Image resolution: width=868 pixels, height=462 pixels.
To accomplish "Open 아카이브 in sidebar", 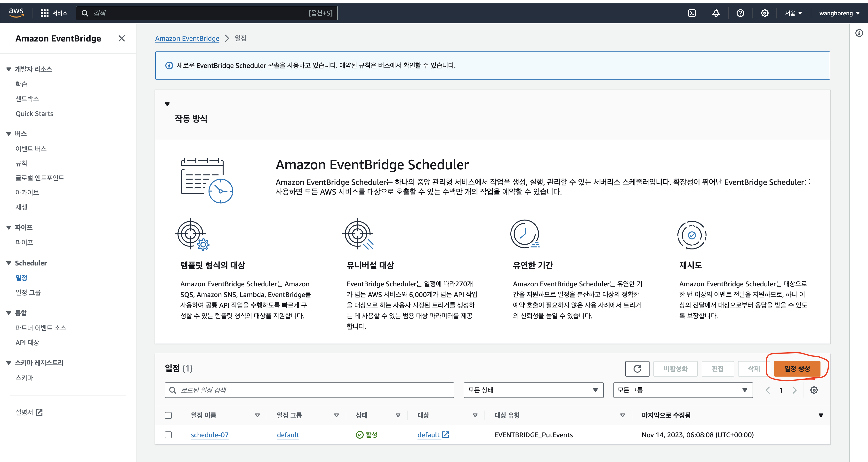I will [x=27, y=192].
